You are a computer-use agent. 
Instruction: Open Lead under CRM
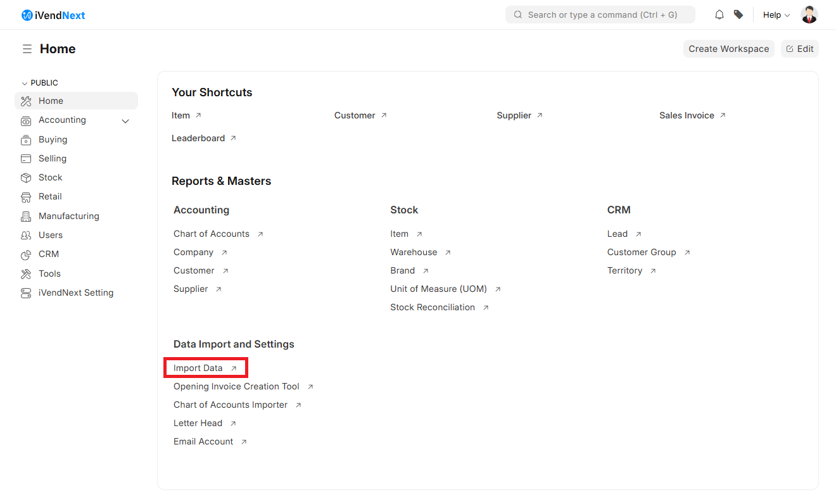click(617, 234)
